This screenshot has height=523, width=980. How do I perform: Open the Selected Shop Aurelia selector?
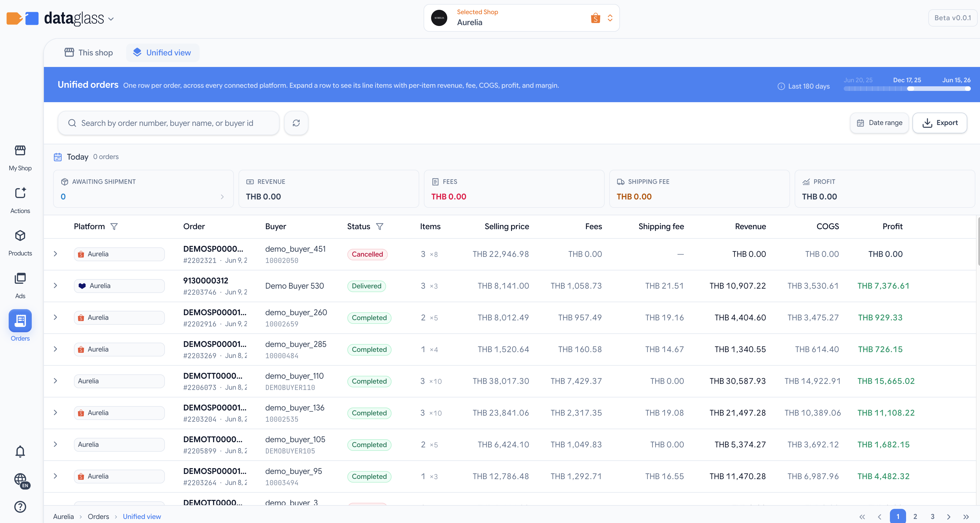(521, 18)
